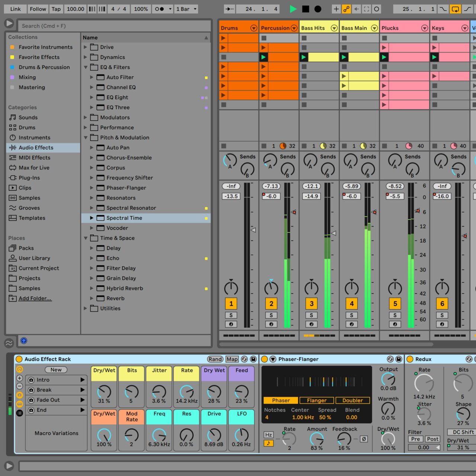
Task: Open the Grooves section in the sidebar
Action: [29, 208]
